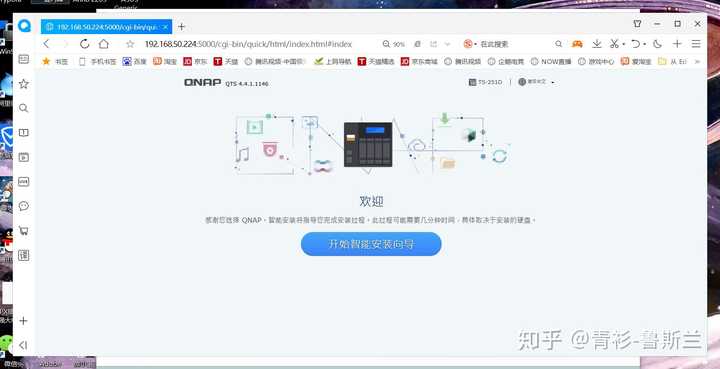Click the address bar search magnifier

[x=558, y=44]
